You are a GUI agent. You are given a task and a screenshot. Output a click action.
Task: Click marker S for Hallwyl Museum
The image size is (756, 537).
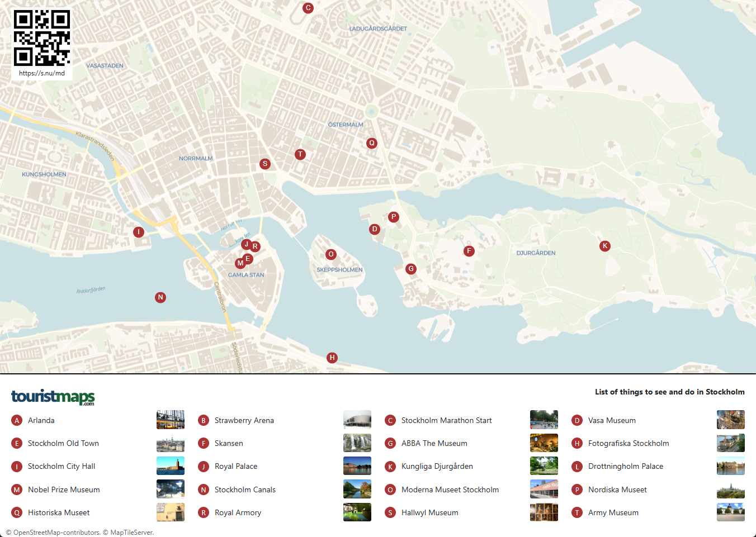tap(265, 164)
